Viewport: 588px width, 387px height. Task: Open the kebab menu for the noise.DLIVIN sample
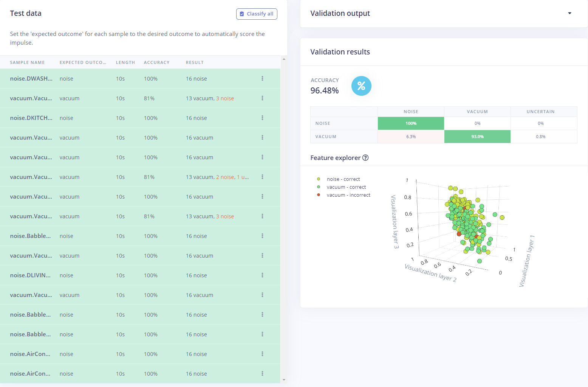[262, 275]
